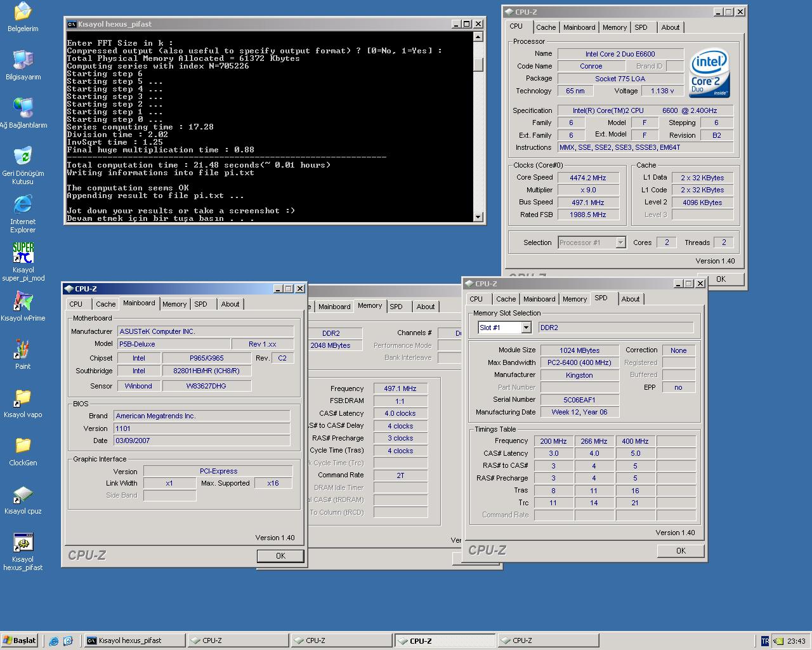Activate the last CPU-Z taskbar button
Viewport: 812px width, 650px height.
(x=548, y=641)
